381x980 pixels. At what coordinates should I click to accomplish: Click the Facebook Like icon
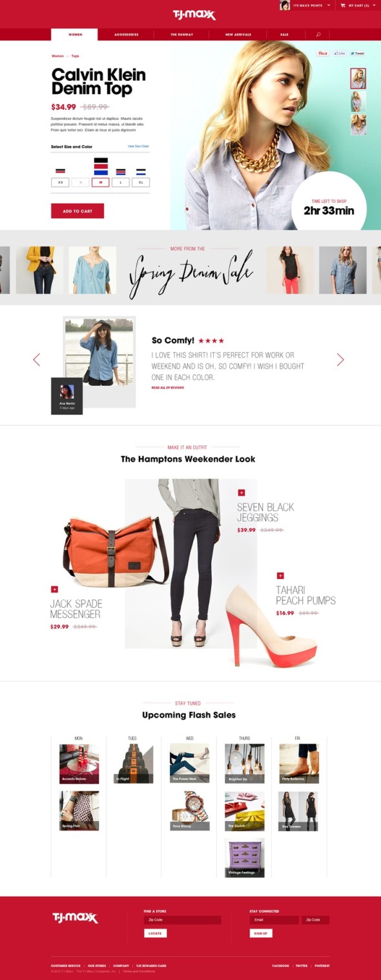(x=340, y=53)
